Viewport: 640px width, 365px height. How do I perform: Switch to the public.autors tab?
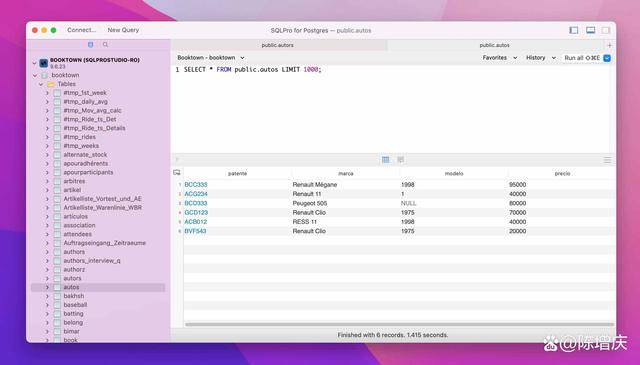[x=278, y=45]
